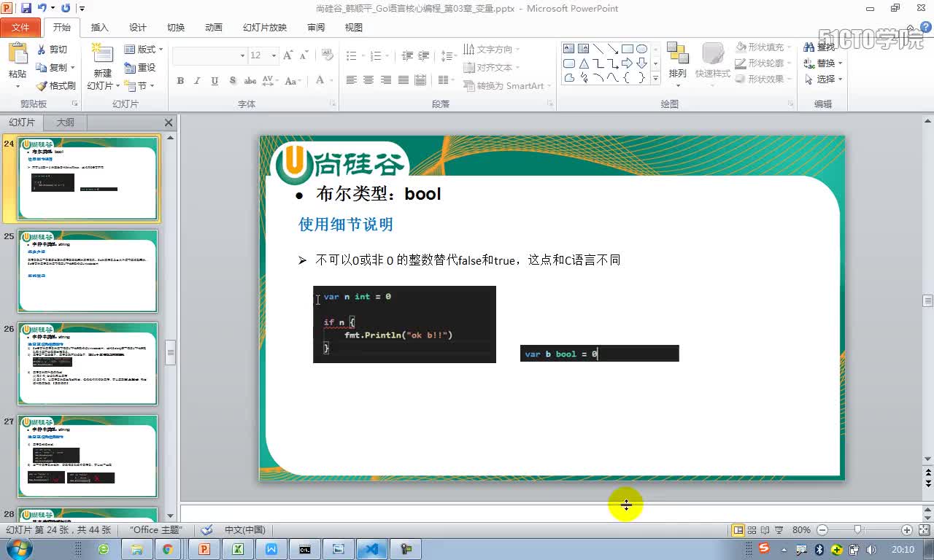
Task: Click the Save icon in quick access toolbar
Action: point(26,8)
